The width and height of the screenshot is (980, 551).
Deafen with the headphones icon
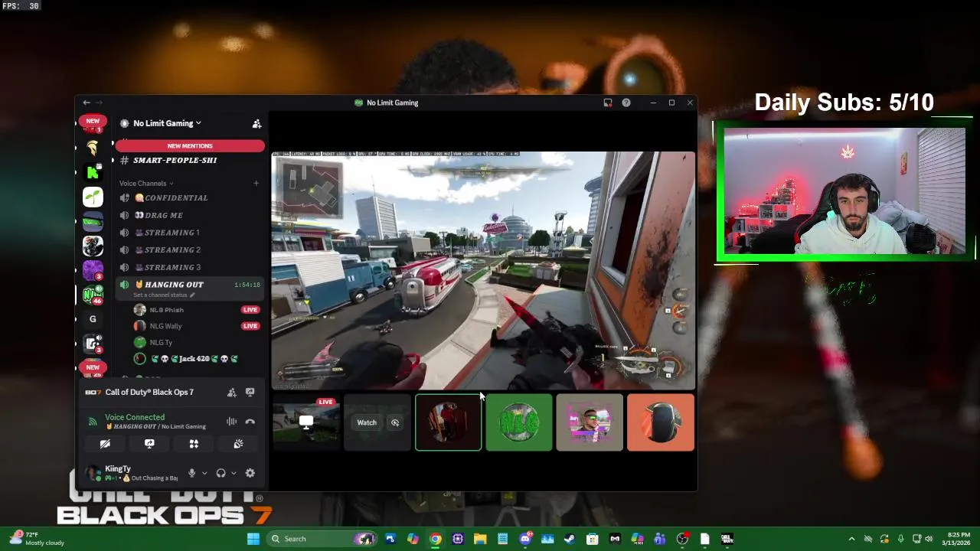(220, 473)
